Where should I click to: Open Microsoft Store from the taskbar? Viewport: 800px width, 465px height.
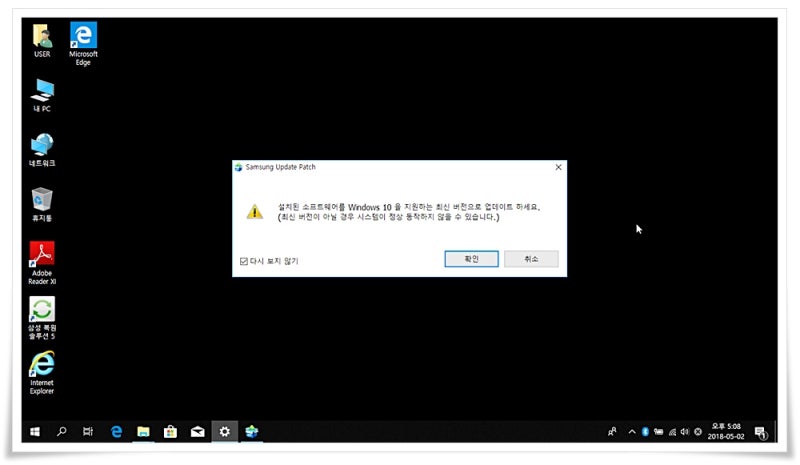coord(170,432)
